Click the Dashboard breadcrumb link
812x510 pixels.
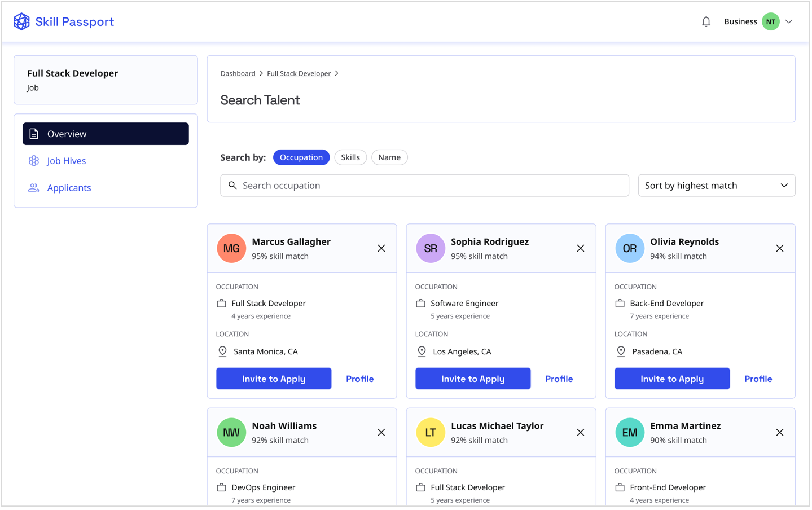click(238, 73)
